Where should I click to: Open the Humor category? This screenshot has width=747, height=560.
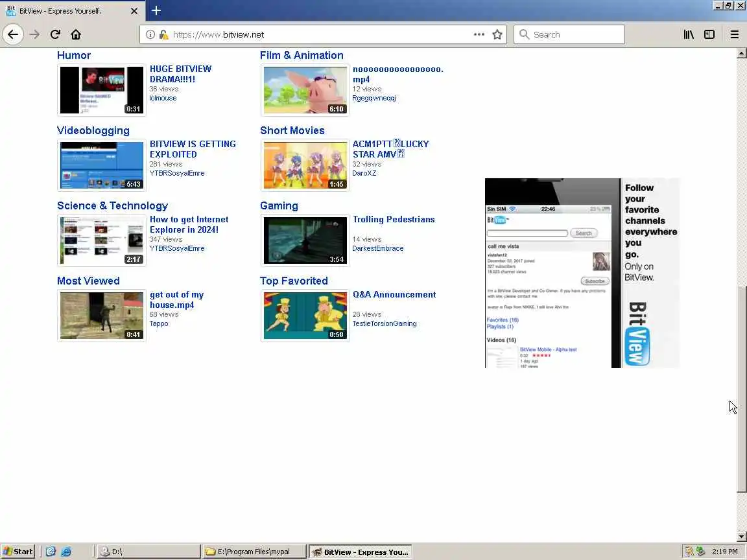pyautogui.click(x=74, y=55)
